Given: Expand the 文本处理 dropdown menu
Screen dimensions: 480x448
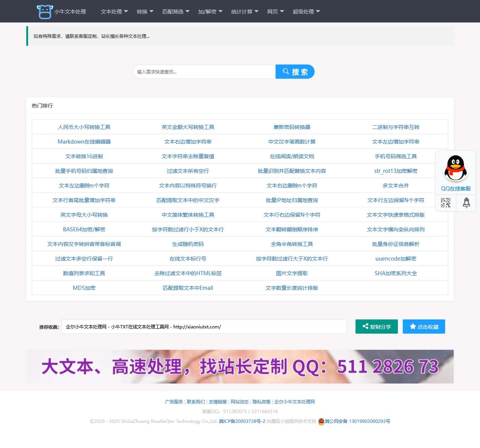Looking at the screenshot, I should coord(113,11).
